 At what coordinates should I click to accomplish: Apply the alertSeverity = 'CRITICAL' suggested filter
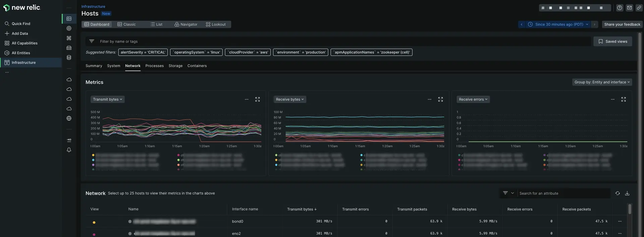coord(143,52)
